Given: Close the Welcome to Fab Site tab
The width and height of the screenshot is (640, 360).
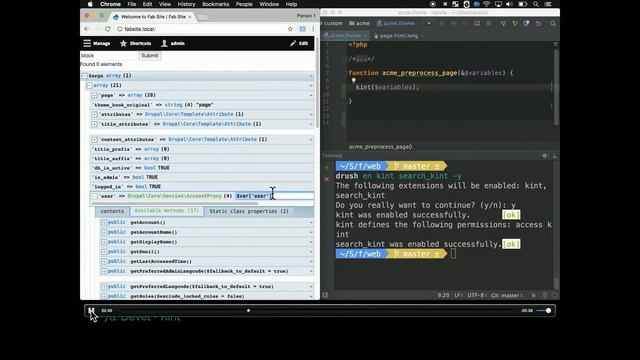Looking at the screenshot, I should click(190, 17).
